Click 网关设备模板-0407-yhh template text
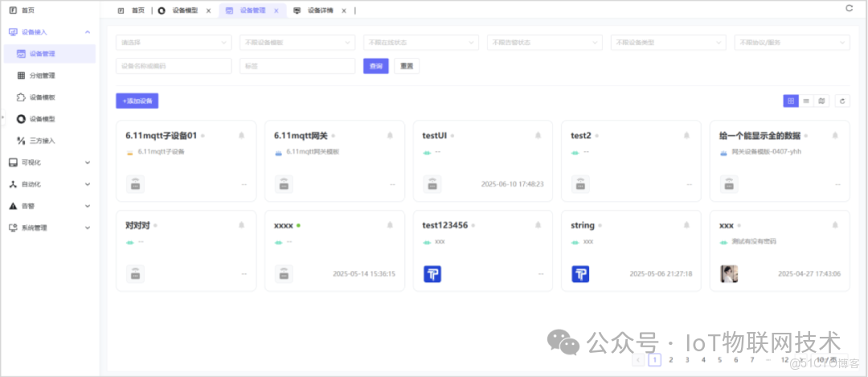This screenshot has height=377, width=868. click(x=767, y=152)
